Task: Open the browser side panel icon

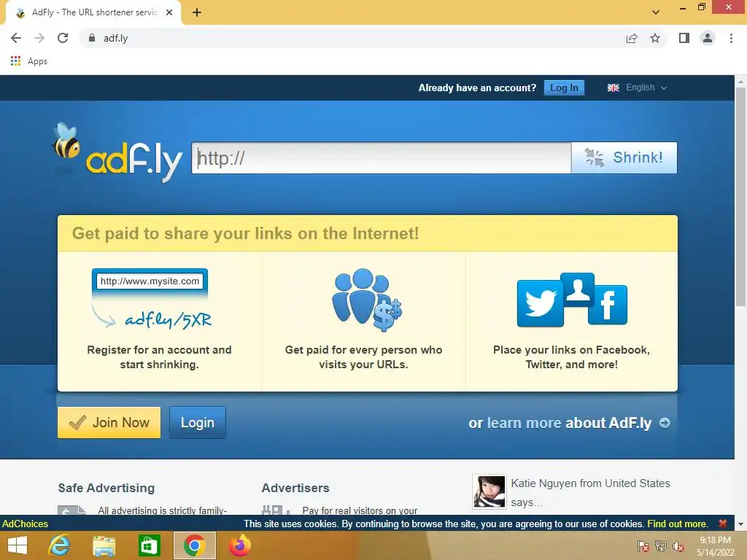Action: (x=684, y=38)
